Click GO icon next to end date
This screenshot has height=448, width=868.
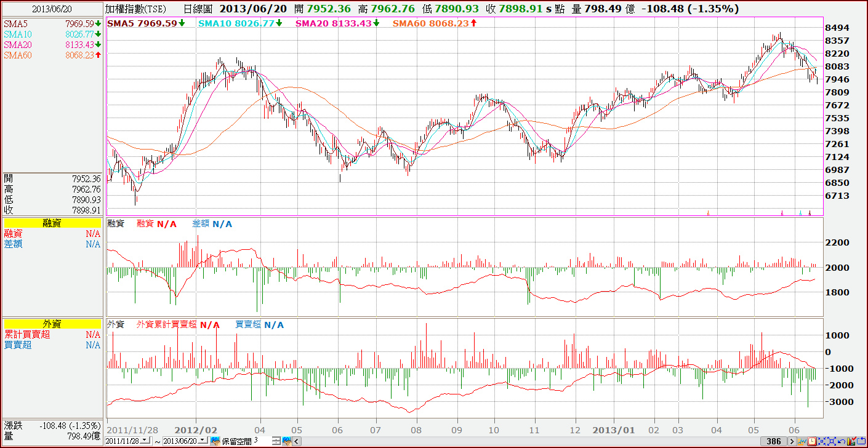point(215,441)
